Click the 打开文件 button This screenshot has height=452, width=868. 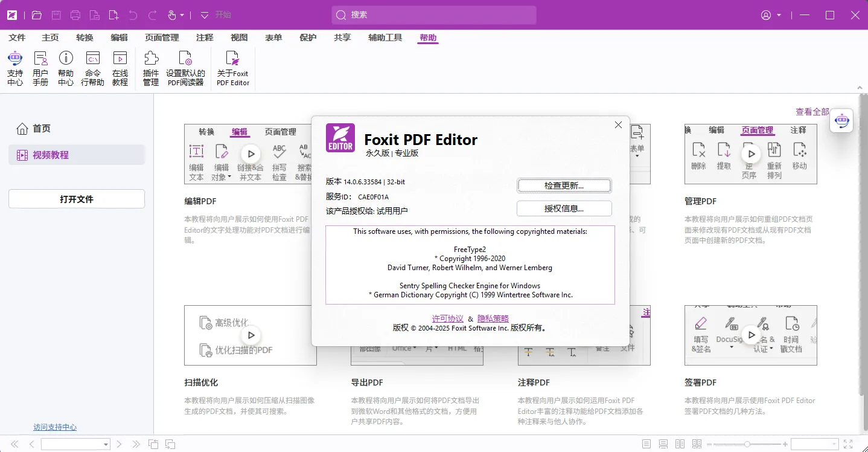tap(77, 199)
